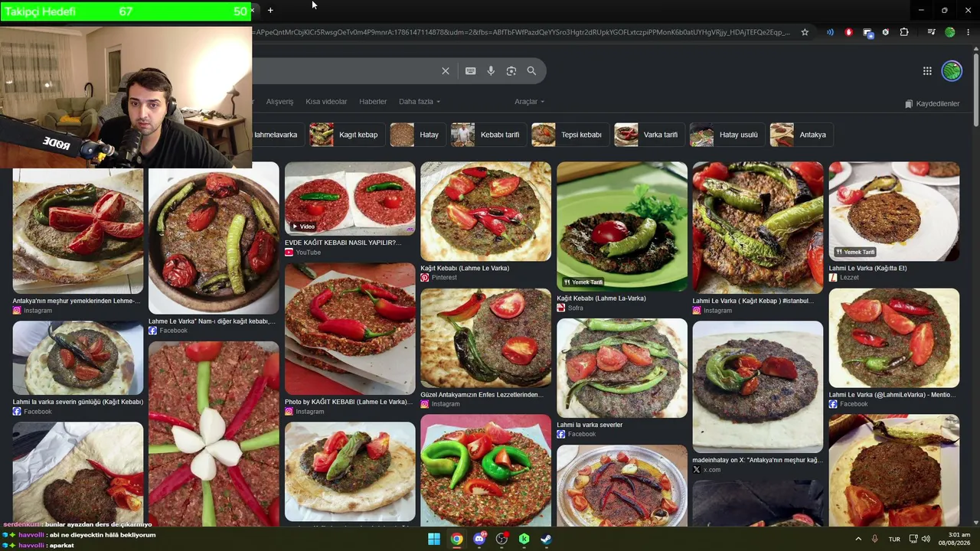Click the "Güzel Antakyamızın Enfes Lezzetlerinden" caption
Image resolution: width=980 pixels, height=551 pixels.
[x=482, y=395]
